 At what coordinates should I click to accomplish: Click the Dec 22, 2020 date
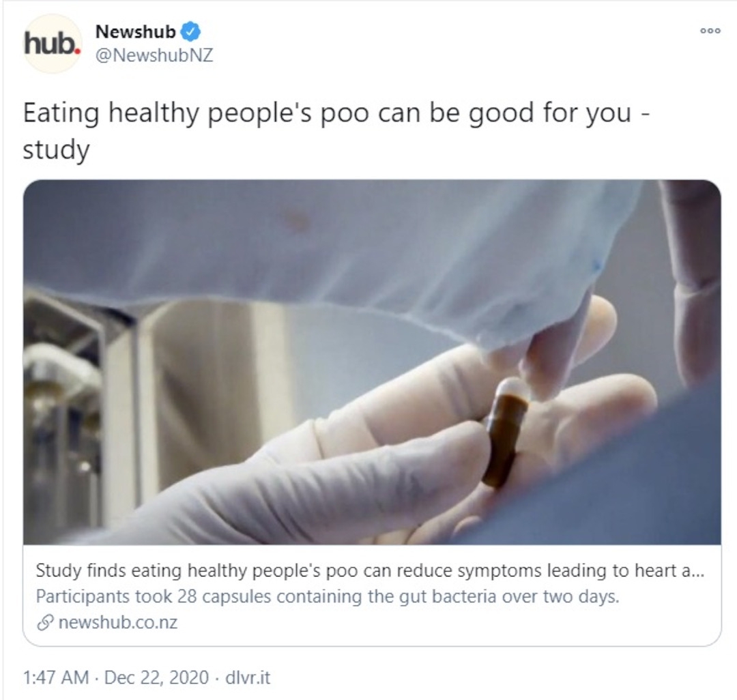coord(156,677)
